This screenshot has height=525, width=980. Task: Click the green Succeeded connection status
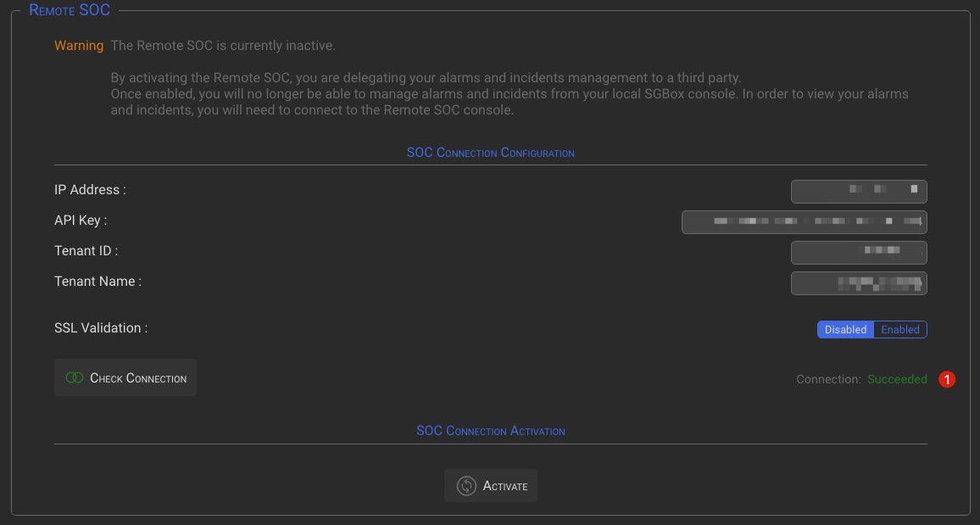coord(897,380)
